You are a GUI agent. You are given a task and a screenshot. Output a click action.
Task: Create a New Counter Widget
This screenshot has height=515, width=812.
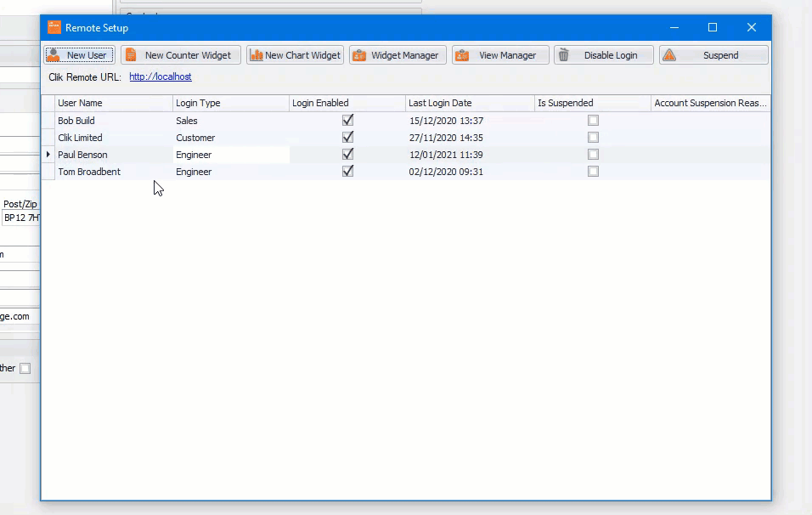[x=181, y=55]
